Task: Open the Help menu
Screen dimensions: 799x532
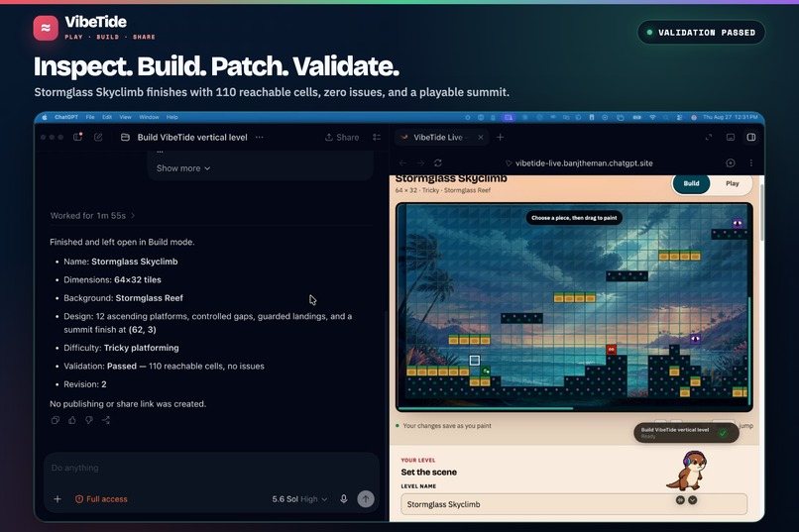Action: click(172, 117)
